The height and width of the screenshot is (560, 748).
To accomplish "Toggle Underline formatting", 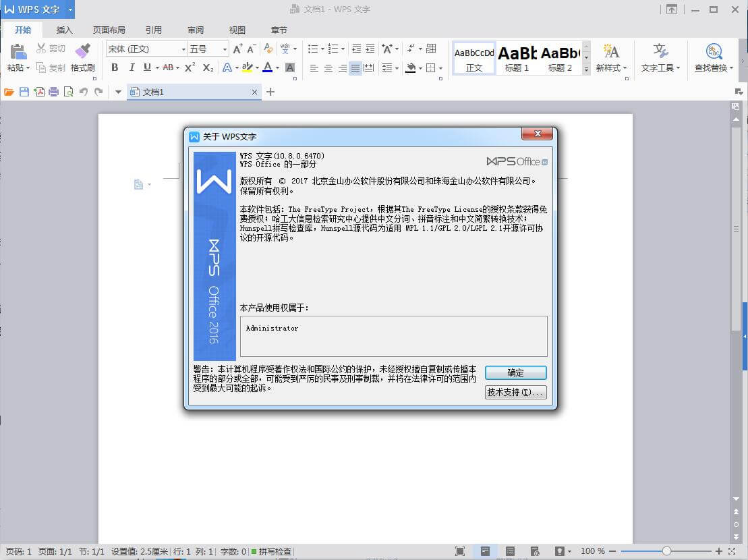I will (x=148, y=67).
